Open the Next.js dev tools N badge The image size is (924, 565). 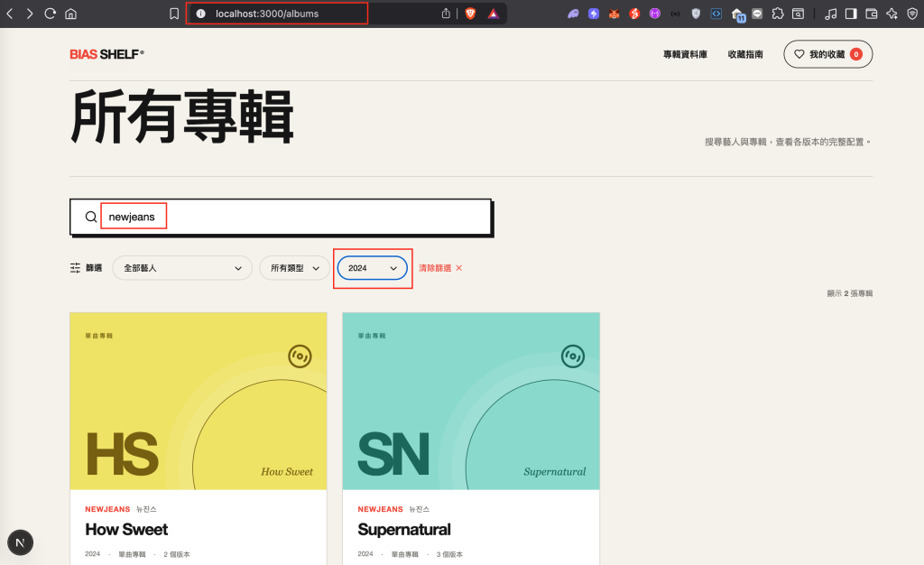point(20,542)
